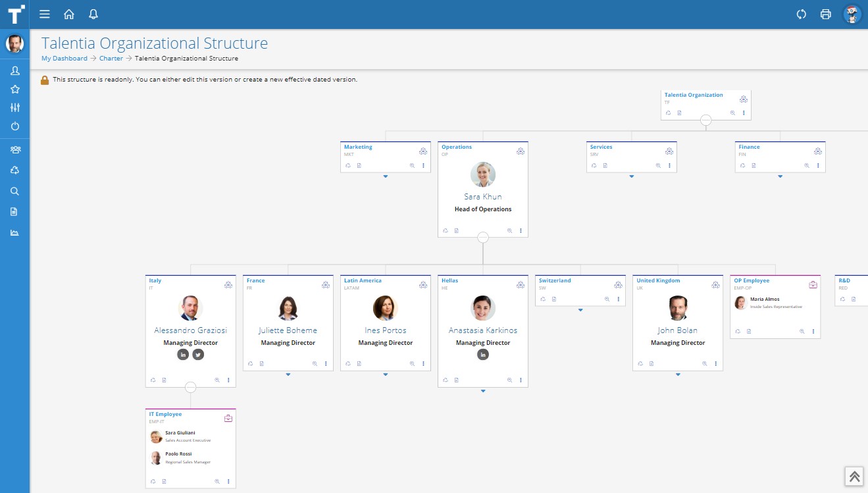
Task: Go to Home via house icon
Action: pyautogui.click(x=69, y=14)
